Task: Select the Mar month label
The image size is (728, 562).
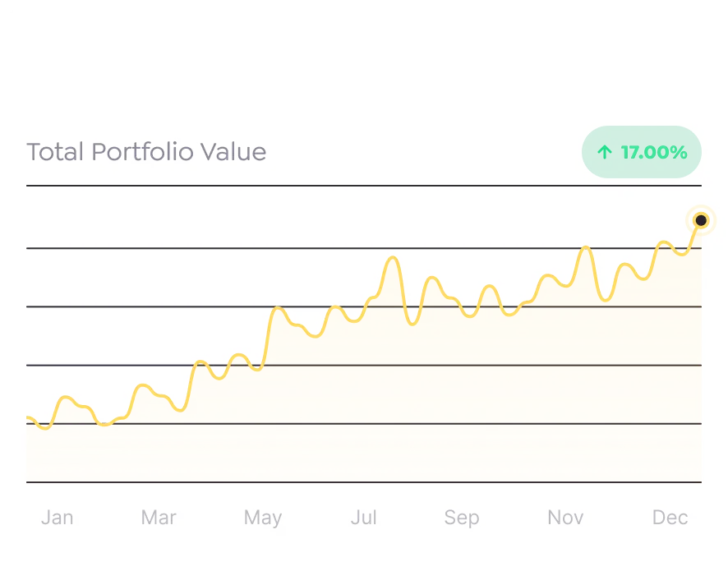Action: click(x=159, y=518)
